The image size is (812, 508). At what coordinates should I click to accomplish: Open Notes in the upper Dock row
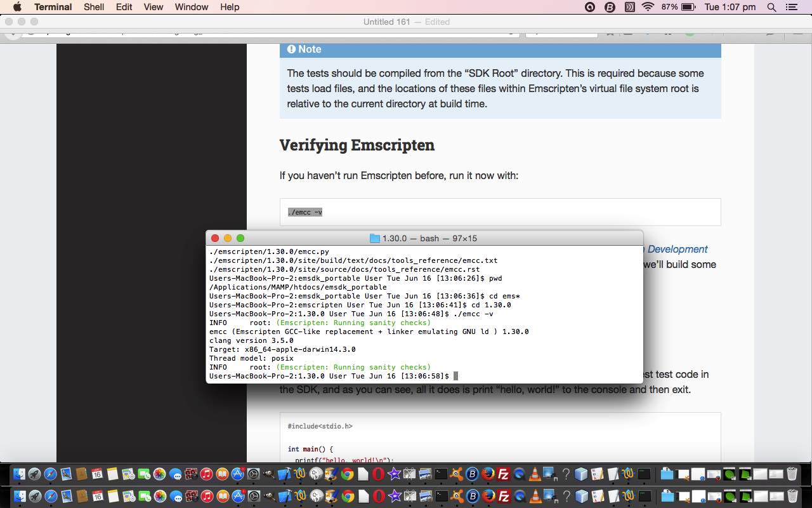coord(112,474)
